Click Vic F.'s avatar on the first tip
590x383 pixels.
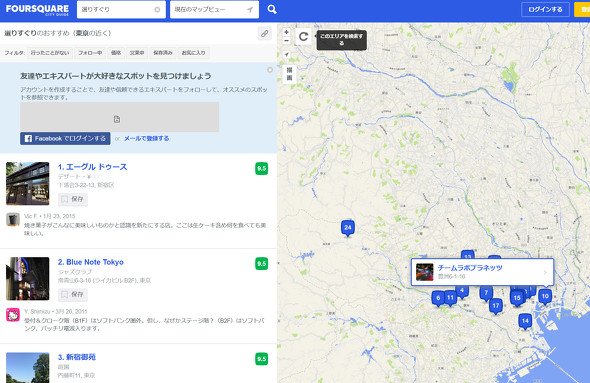coord(13,219)
